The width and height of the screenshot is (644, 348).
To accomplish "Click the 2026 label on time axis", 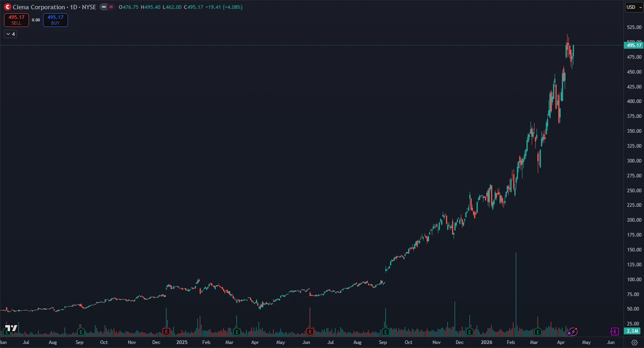I will (487, 342).
